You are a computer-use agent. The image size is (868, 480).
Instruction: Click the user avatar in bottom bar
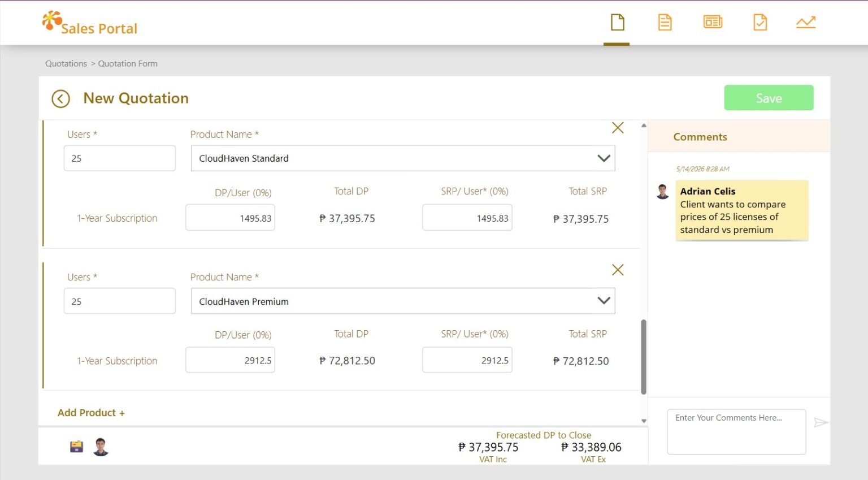[x=101, y=447]
